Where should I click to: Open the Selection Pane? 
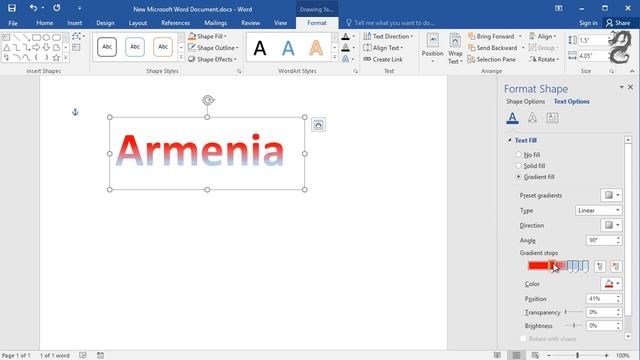point(492,59)
